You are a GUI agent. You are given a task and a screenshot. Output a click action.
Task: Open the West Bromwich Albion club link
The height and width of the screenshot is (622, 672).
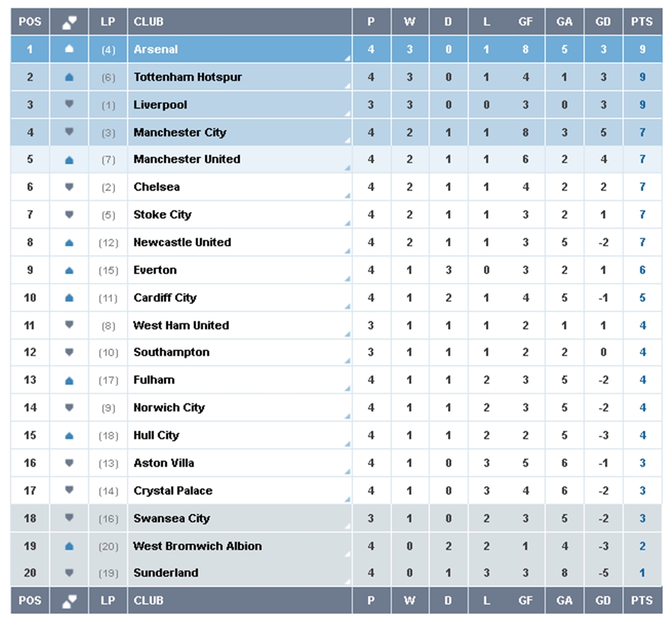pos(197,546)
